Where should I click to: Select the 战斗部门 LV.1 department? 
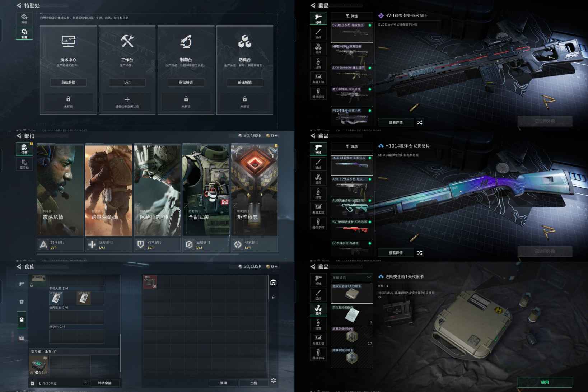click(60, 244)
